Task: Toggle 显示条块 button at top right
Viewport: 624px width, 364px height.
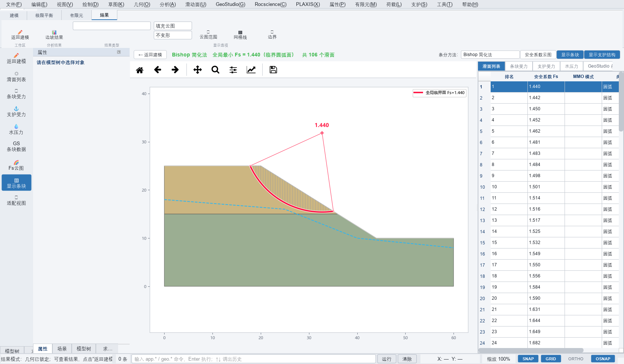Action: (570, 55)
